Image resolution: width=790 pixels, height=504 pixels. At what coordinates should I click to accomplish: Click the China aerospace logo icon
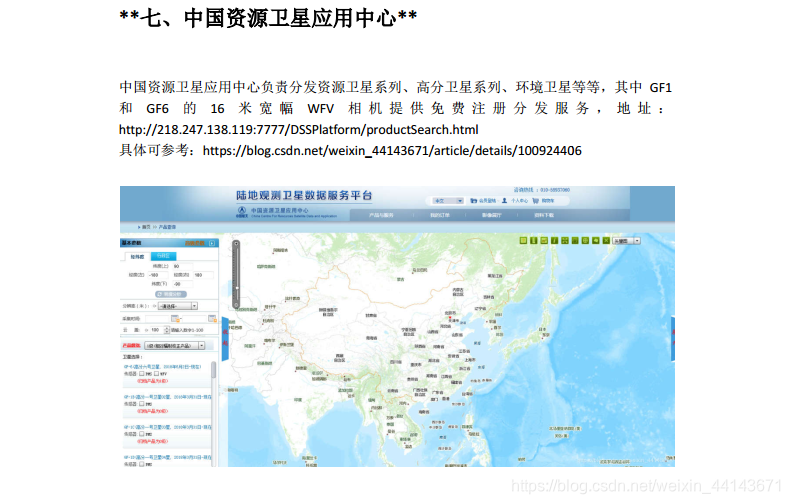tap(242, 212)
